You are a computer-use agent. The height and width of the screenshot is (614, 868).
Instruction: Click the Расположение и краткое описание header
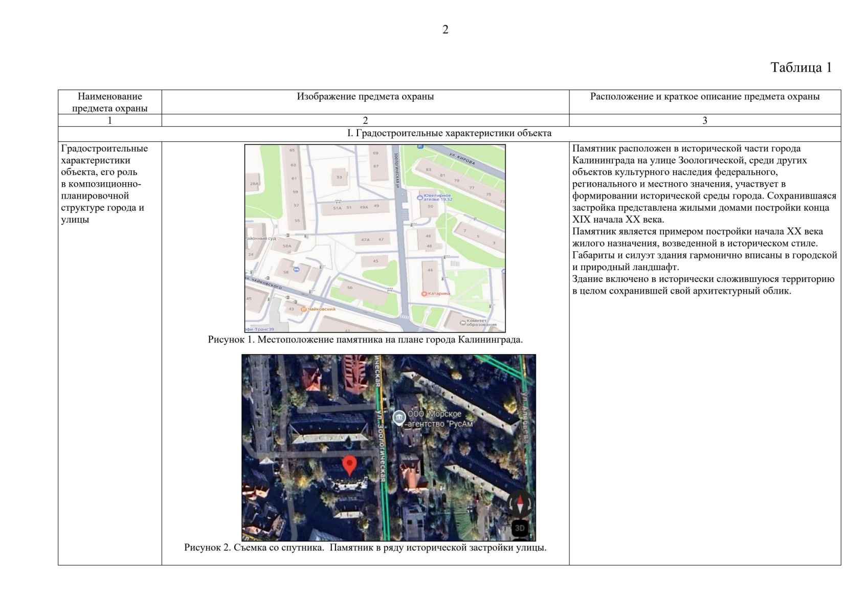click(705, 96)
